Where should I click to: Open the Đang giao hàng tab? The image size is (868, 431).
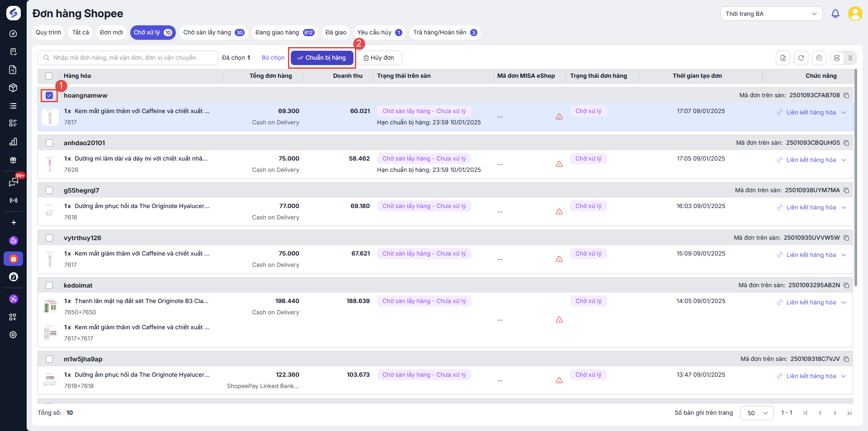tap(284, 33)
